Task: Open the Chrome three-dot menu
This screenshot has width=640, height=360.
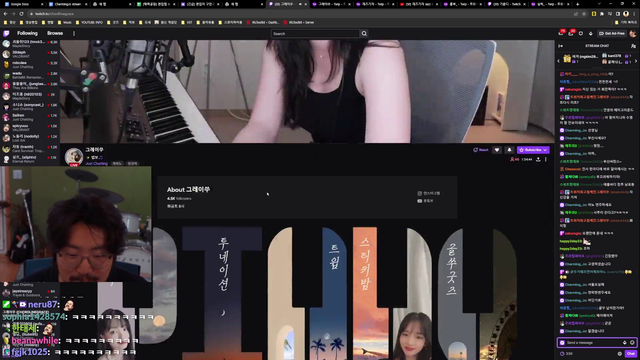Action: tap(634, 13)
